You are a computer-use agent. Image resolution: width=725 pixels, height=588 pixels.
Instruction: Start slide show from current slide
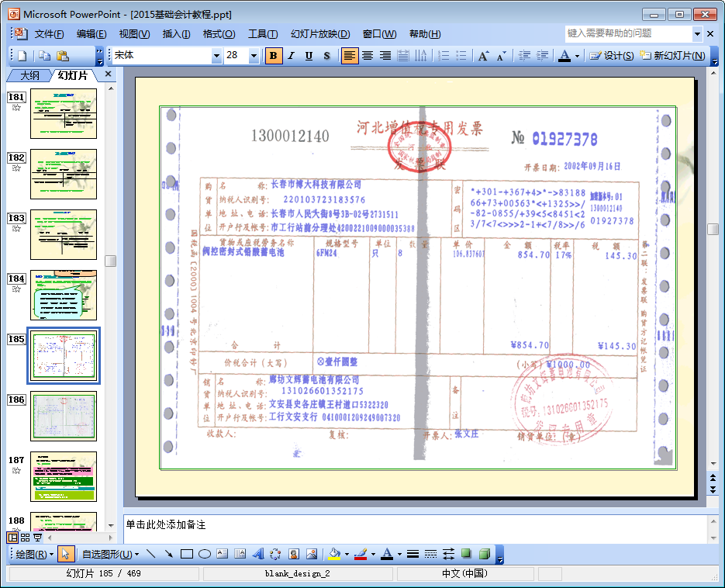click(37, 538)
